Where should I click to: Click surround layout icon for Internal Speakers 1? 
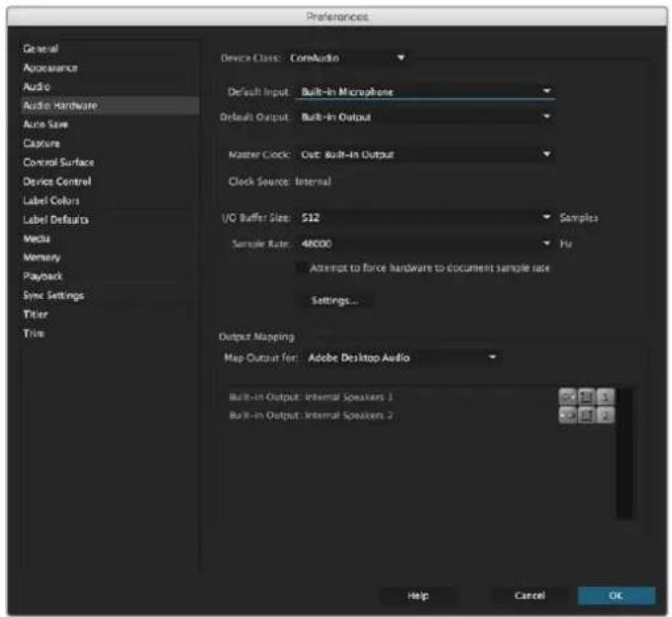pyautogui.click(x=586, y=396)
